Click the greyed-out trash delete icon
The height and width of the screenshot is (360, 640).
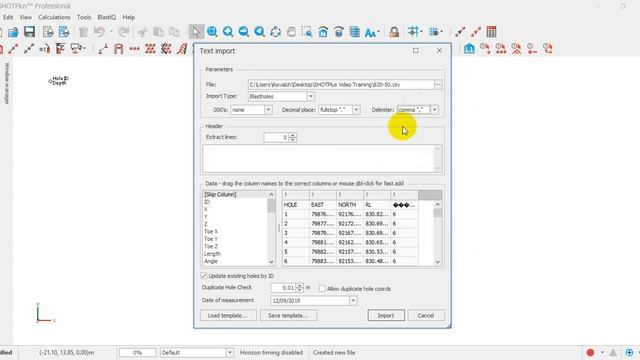(x=83, y=32)
